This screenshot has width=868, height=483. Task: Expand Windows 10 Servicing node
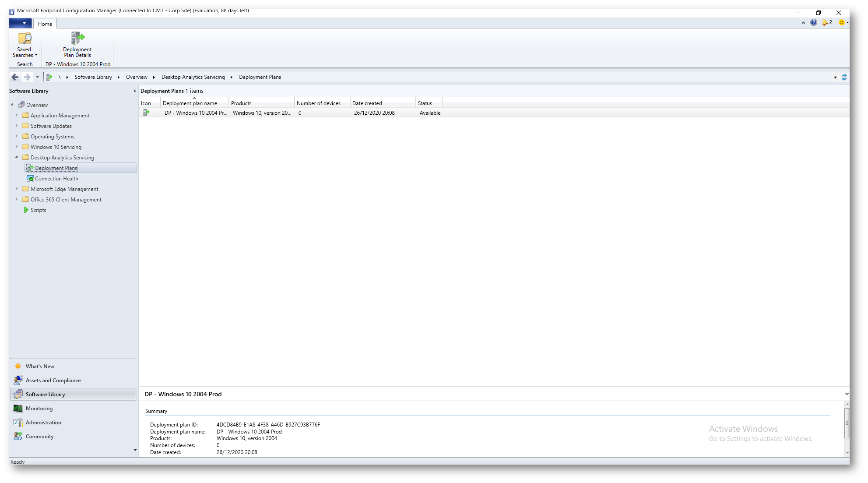(17, 147)
